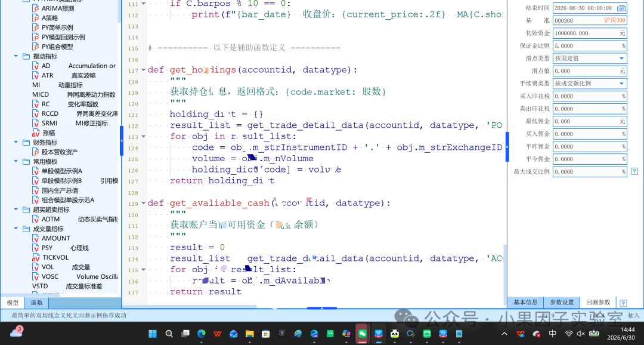Screen dimensions: 644x345
Task: Click the ATR 真实波幅 indicator icon
Action: coord(36,75)
